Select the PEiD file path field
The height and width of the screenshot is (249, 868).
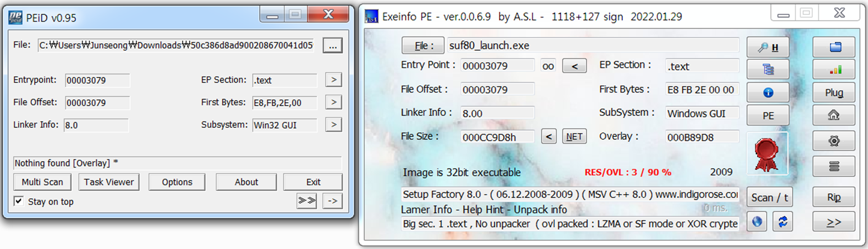click(176, 45)
